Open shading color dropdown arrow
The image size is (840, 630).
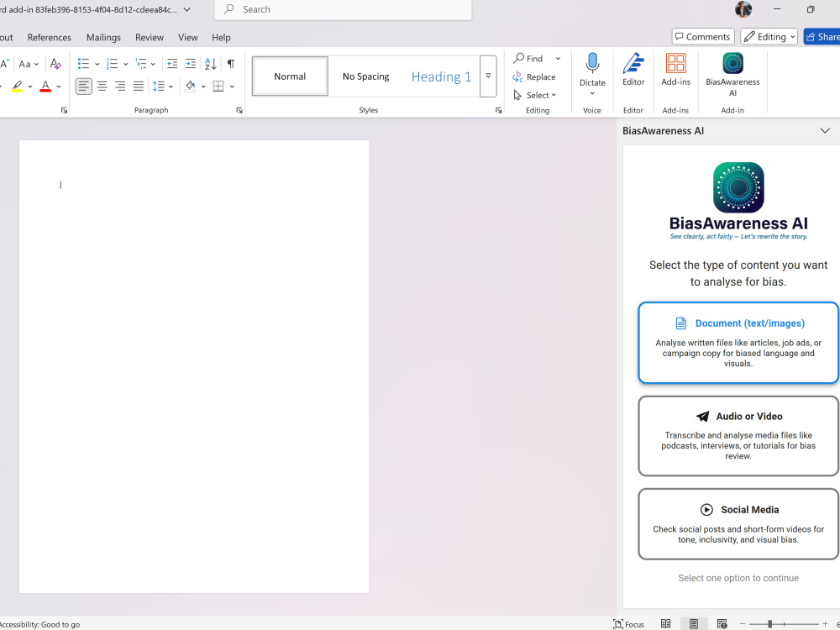[x=203, y=87]
